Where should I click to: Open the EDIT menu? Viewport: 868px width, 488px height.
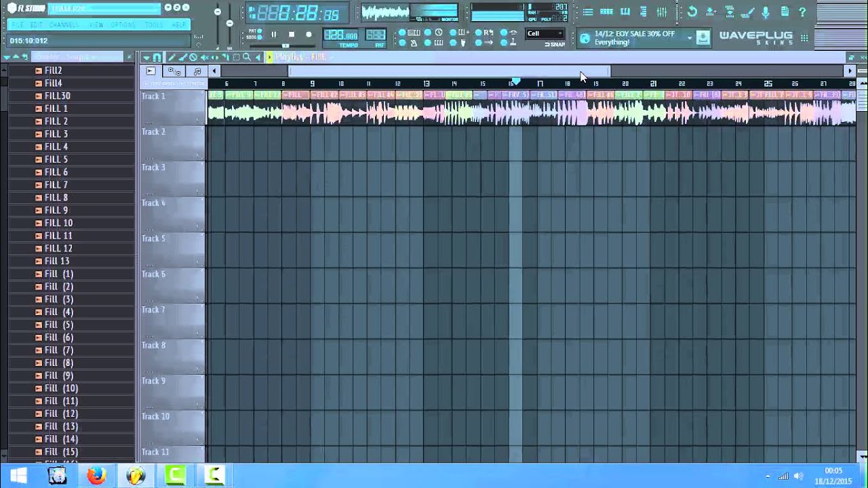click(x=36, y=24)
